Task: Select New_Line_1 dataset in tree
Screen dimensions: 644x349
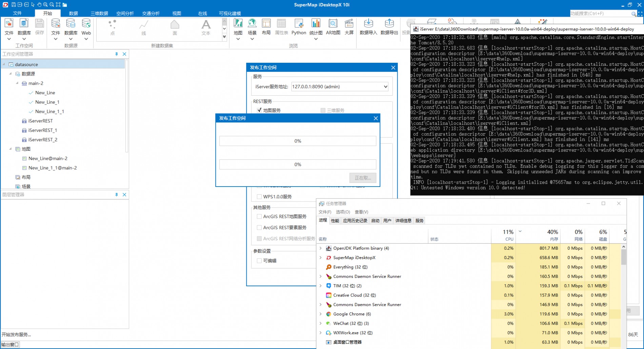Action: pos(47,102)
